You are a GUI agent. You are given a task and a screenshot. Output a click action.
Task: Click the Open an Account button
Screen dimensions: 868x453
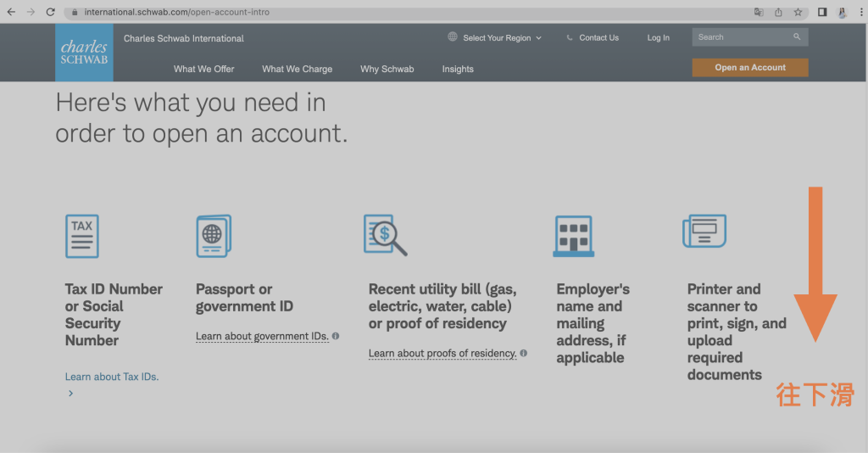click(x=750, y=68)
